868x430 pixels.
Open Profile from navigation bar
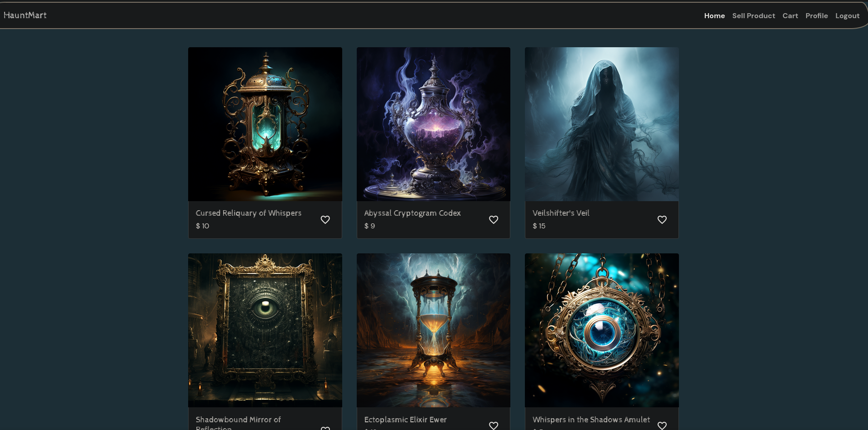point(817,15)
